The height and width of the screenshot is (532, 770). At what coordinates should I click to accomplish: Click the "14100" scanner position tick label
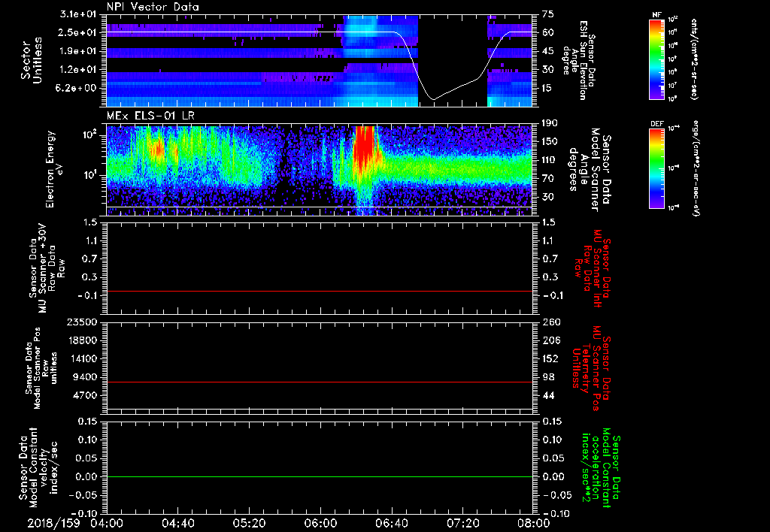pos(83,359)
